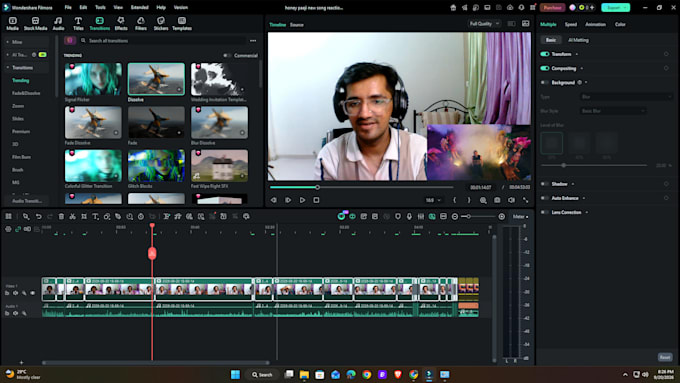Viewport: 680px width, 383px height.
Task: Open the Filters panel
Action: coord(141,23)
